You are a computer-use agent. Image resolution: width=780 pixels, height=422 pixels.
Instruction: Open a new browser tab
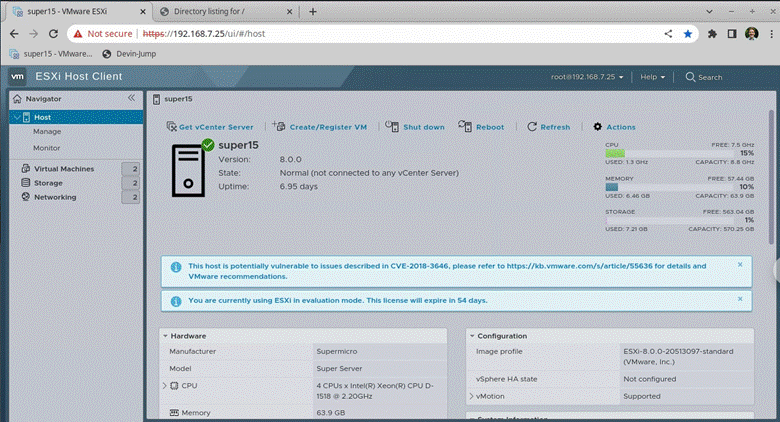(313, 11)
